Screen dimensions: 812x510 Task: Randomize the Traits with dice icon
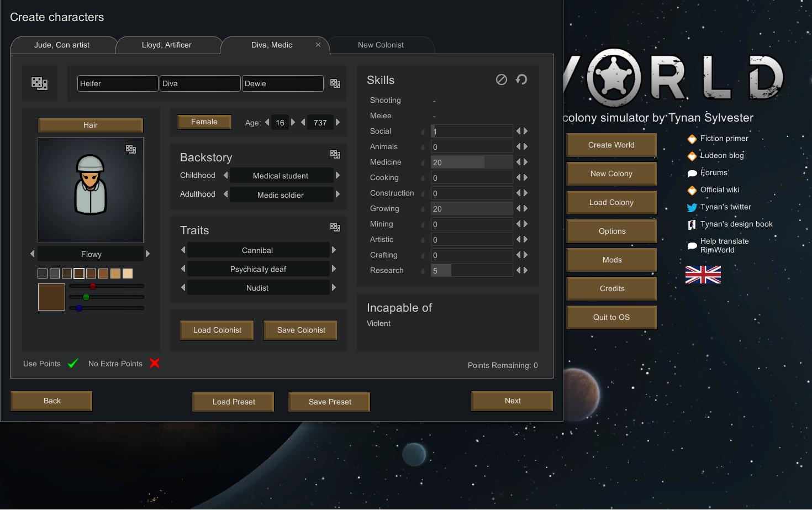click(x=335, y=227)
